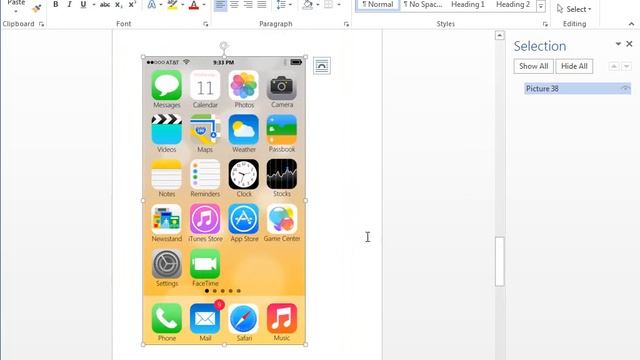Click Show All in Selection pane
Image resolution: width=640 pixels, height=360 pixels.
[533, 66]
